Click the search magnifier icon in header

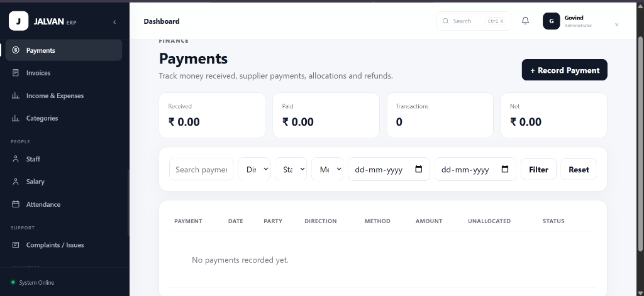click(446, 21)
